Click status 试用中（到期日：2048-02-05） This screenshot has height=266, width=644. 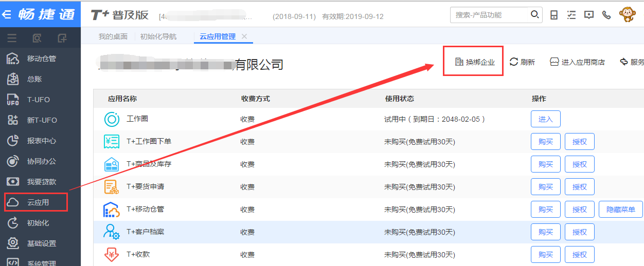coord(435,119)
